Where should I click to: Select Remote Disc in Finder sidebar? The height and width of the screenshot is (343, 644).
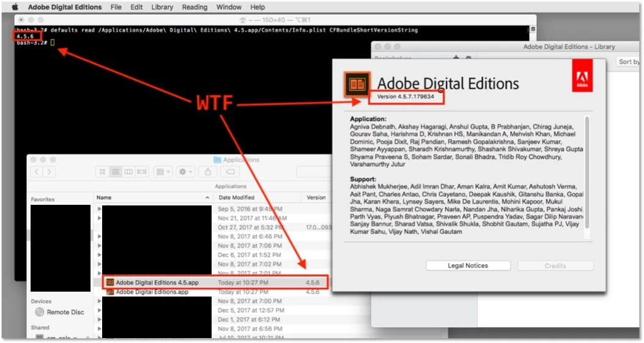point(59,312)
